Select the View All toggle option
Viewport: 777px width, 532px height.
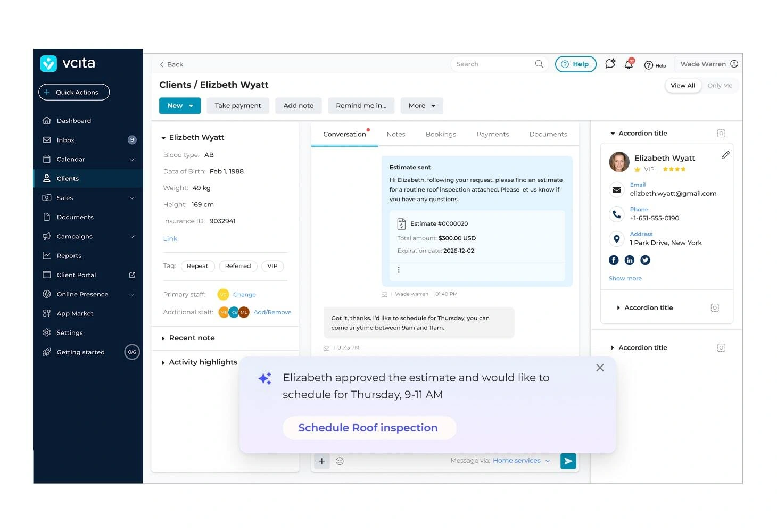coord(683,85)
